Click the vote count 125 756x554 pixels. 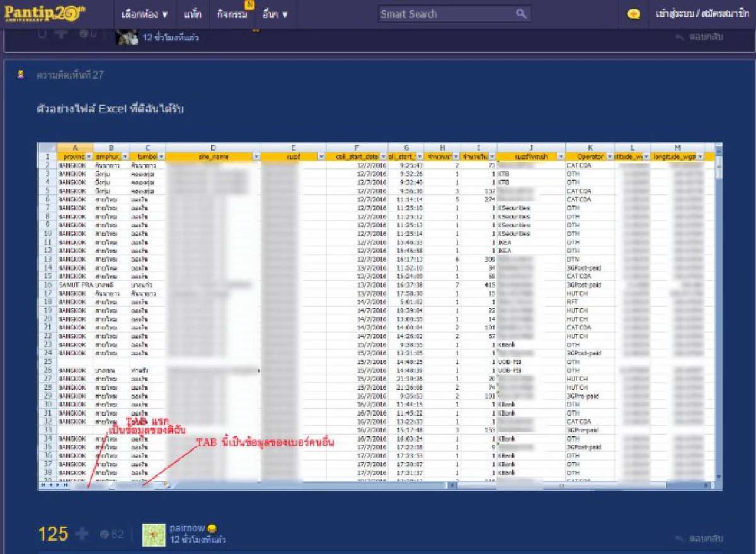[x=53, y=534]
